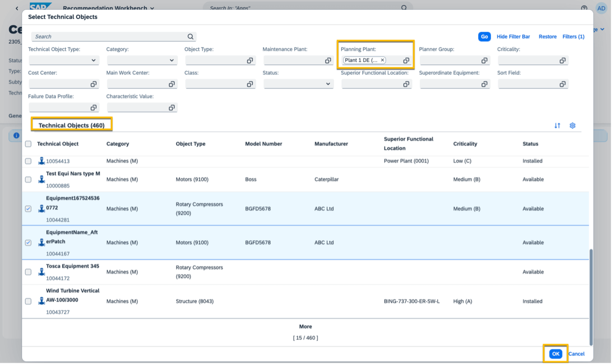Screen dimensions: 613x364
Task: Click the equipment icon beside 10054413
Action: tap(41, 161)
